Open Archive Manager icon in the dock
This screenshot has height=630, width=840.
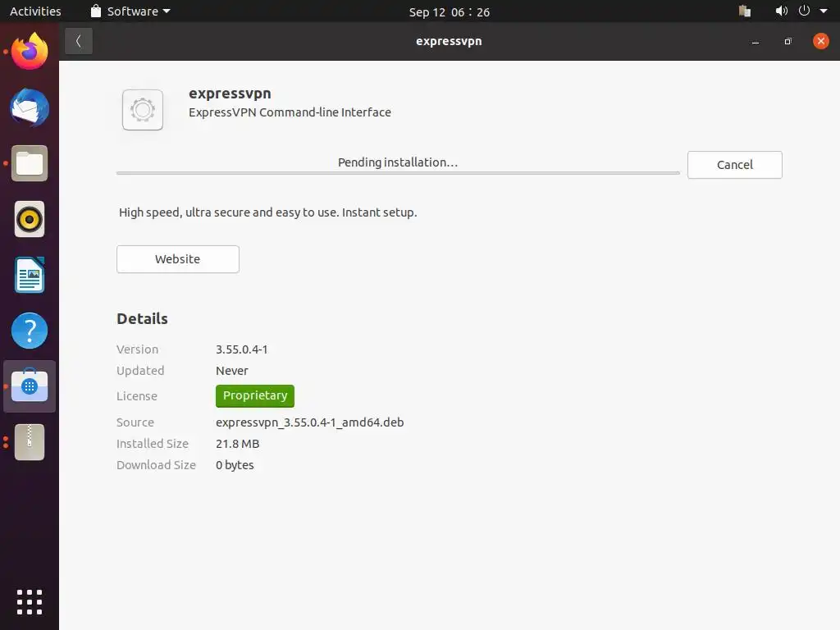coord(30,442)
